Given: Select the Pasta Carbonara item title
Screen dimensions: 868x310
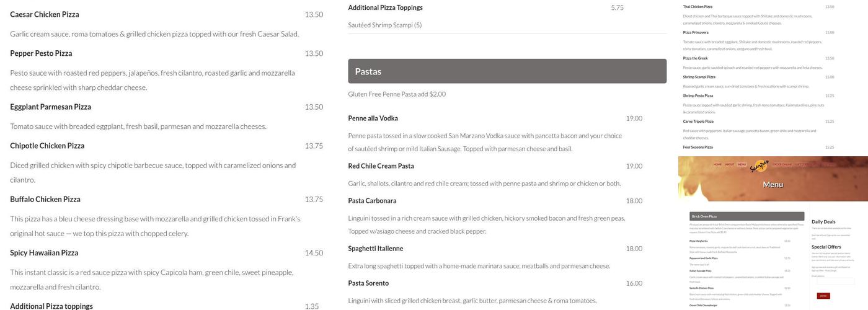Looking at the screenshot, I should pyautogui.click(x=372, y=201).
